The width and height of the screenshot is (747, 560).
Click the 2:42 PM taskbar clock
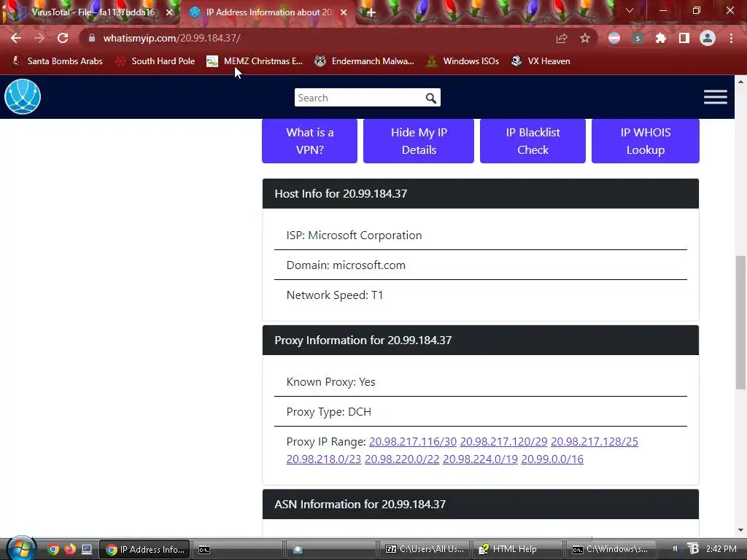click(x=721, y=549)
